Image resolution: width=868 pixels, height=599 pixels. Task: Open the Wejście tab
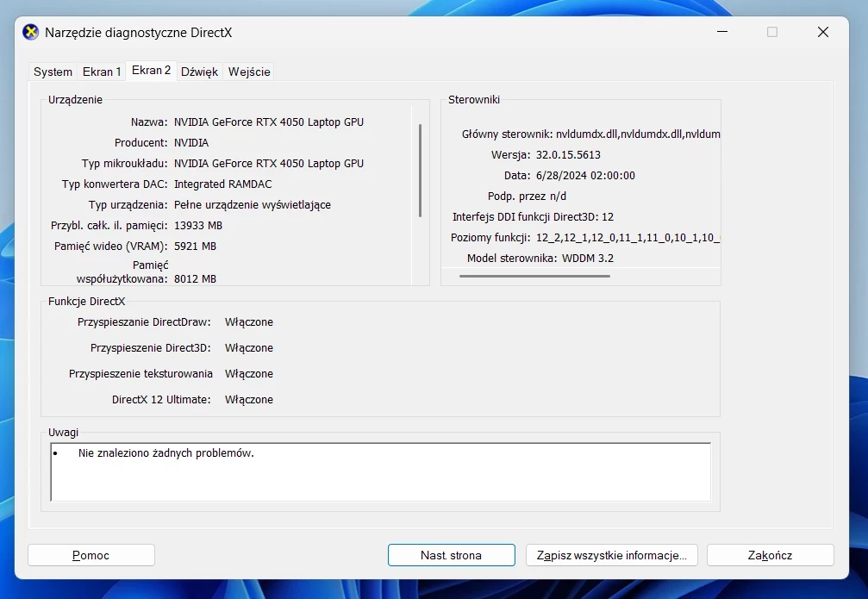pyautogui.click(x=249, y=72)
